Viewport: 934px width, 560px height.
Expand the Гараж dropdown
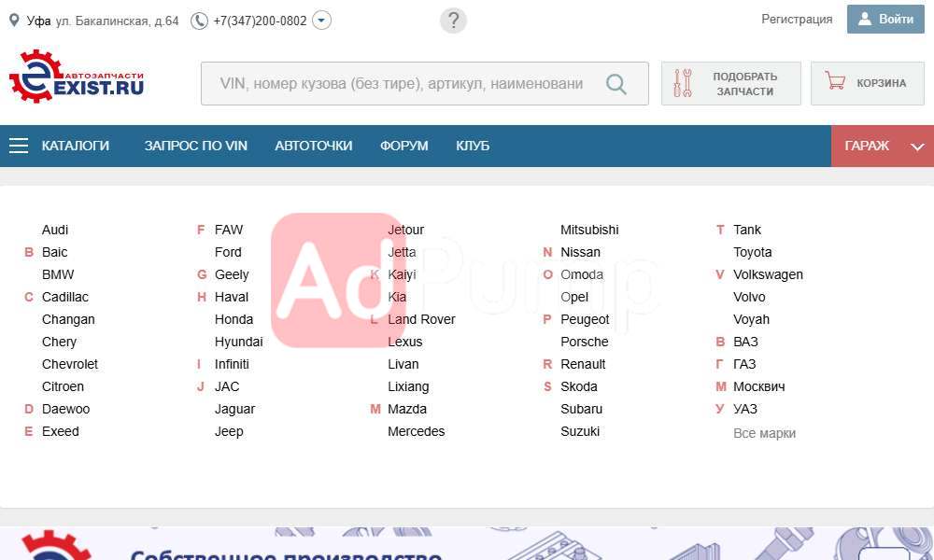point(883,146)
